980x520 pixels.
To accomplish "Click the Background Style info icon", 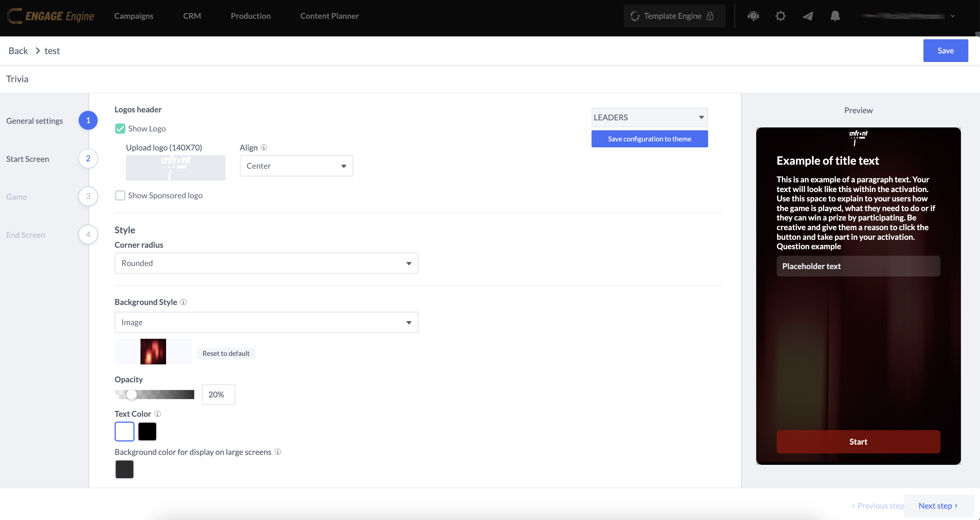I will click(183, 302).
